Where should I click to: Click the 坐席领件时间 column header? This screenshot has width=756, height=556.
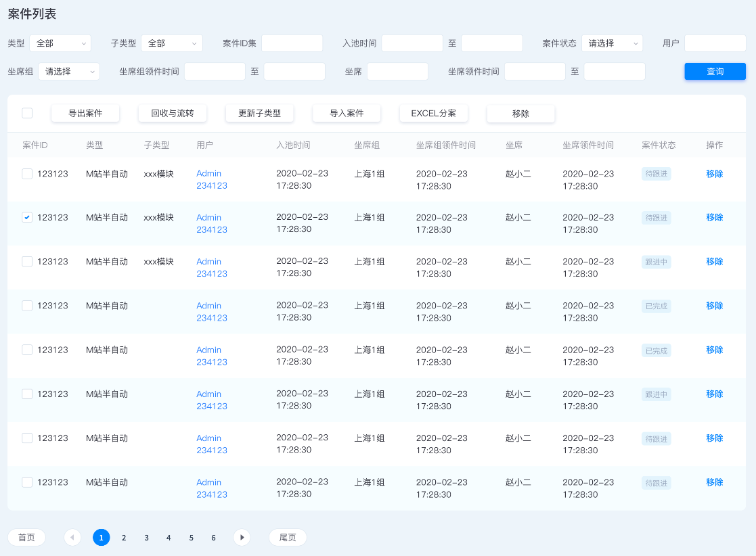tap(588, 145)
